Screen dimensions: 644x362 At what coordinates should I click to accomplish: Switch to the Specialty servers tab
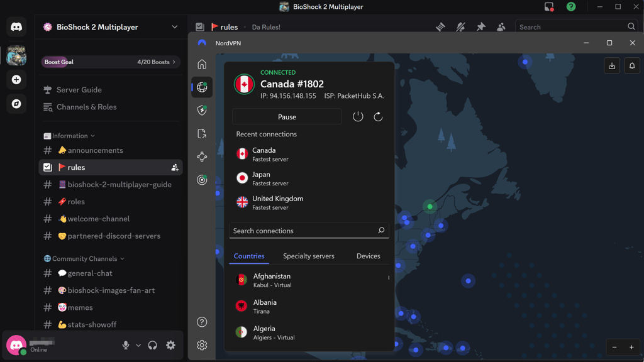[308, 256]
